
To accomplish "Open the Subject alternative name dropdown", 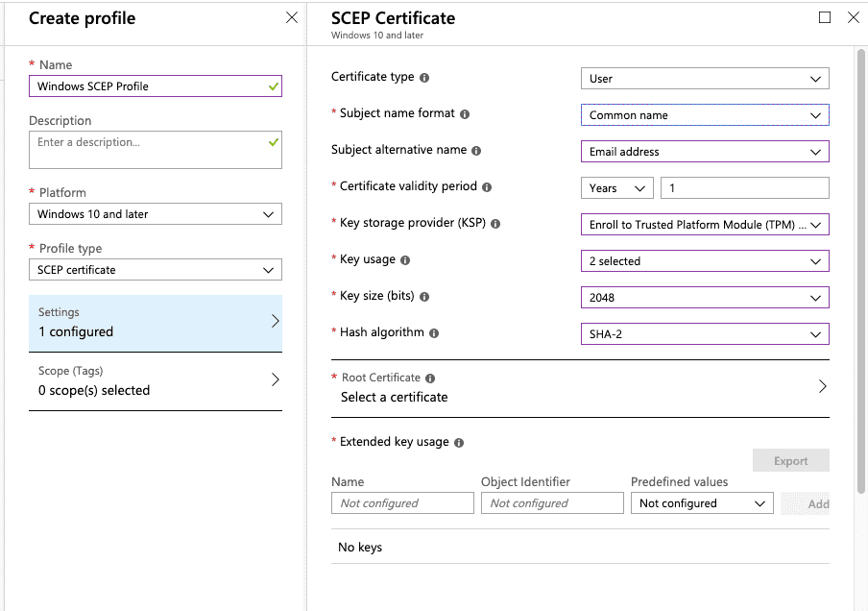I will click(705, 152).
